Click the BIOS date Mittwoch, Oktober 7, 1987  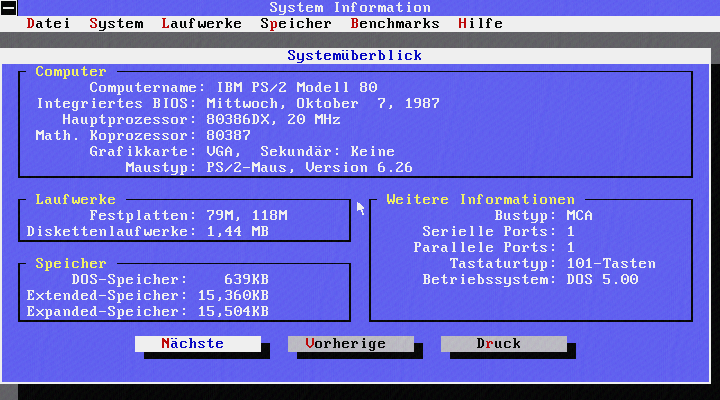coord(323,103)
